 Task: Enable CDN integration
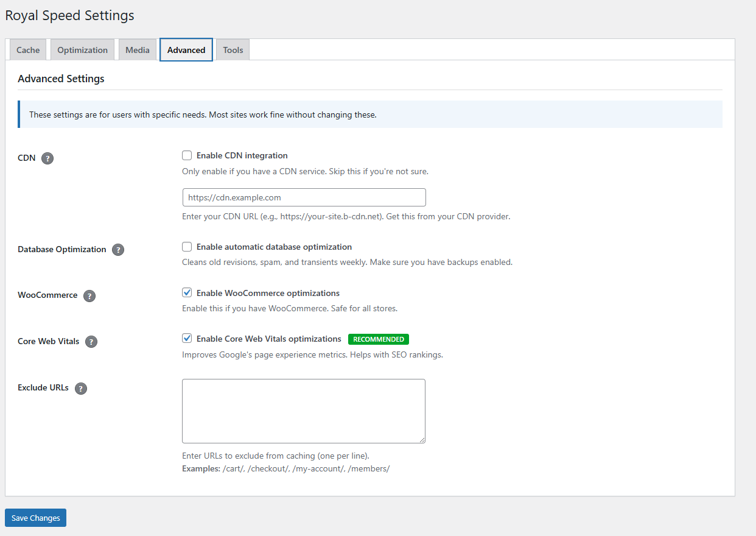[x=187, y=155]
